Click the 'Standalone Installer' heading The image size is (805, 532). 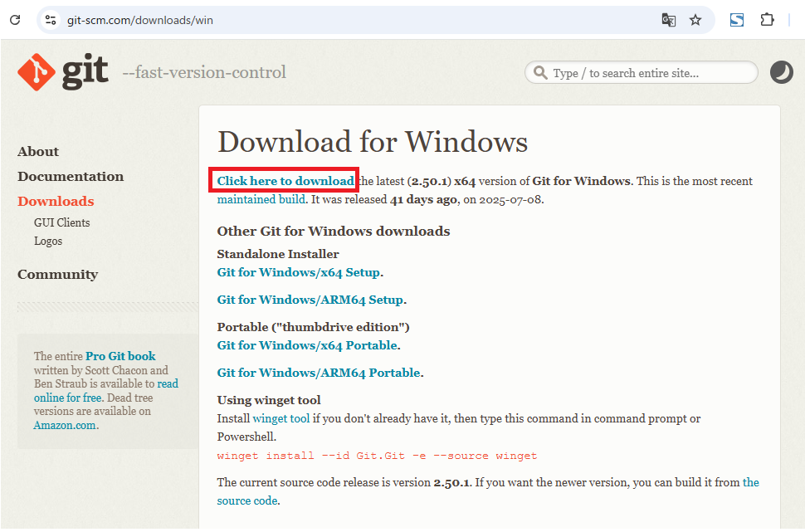tap(278, 254)
